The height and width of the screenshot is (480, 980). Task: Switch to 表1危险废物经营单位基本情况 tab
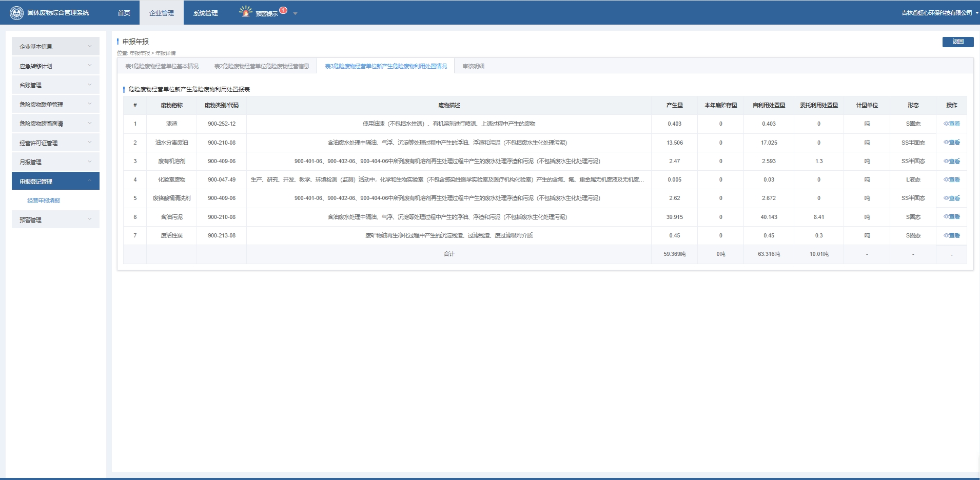click(162, 66)
